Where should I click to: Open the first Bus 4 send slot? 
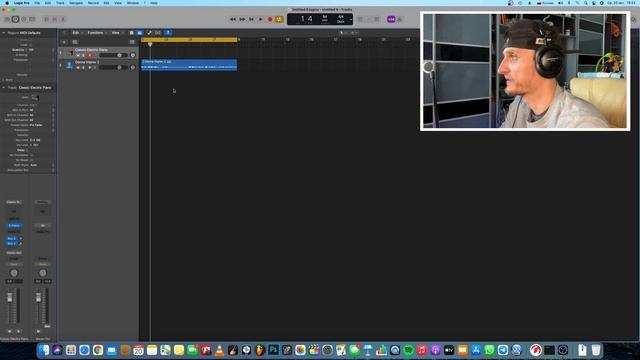(12, 238)
